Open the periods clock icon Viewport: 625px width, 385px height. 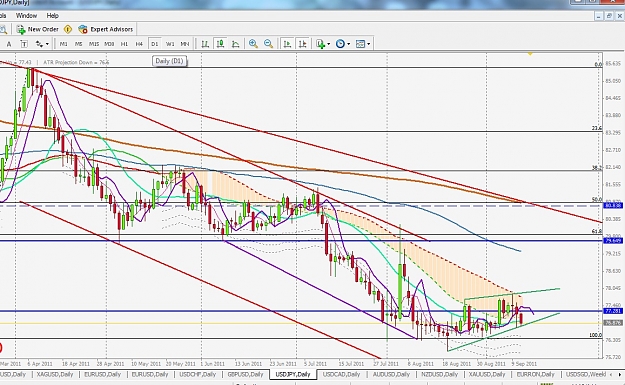pos(340,44)
